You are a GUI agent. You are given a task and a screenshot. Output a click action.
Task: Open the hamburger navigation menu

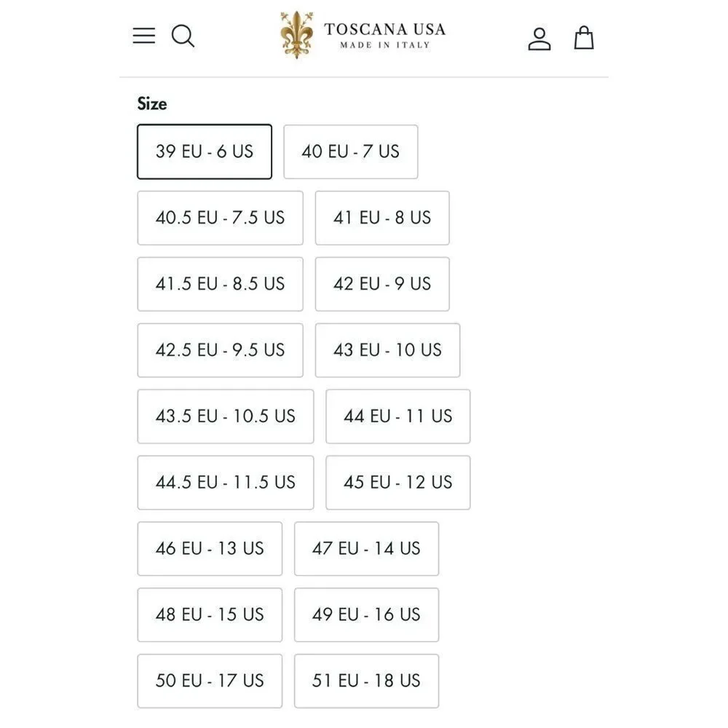click(144, 36)
